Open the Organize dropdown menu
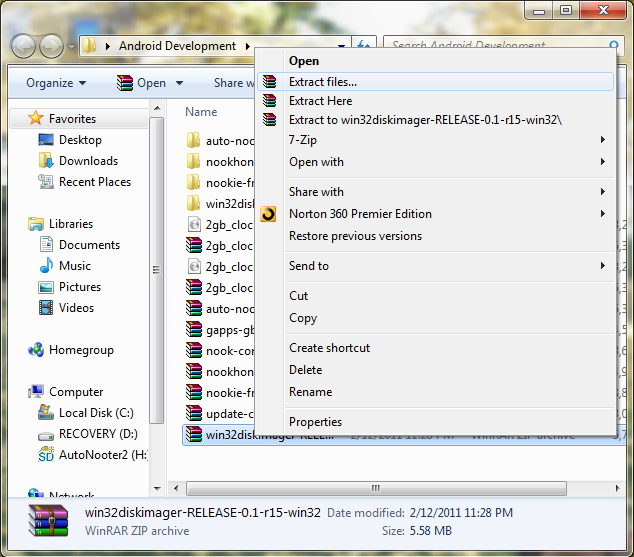The height and width of the screenshot is (557, 634). pyautogui.click(x=56, y=83)
